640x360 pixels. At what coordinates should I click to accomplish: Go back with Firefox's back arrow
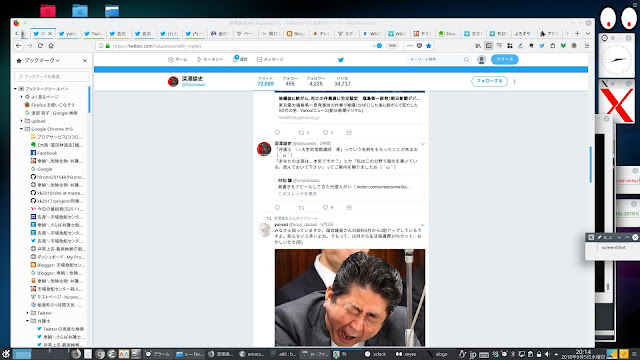point(18,46)
